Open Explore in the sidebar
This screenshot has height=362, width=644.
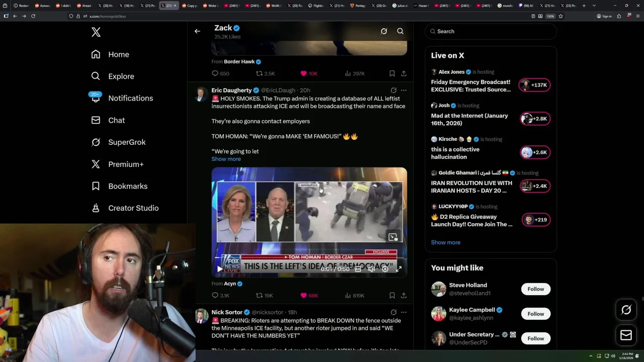[x=113, y=76]
